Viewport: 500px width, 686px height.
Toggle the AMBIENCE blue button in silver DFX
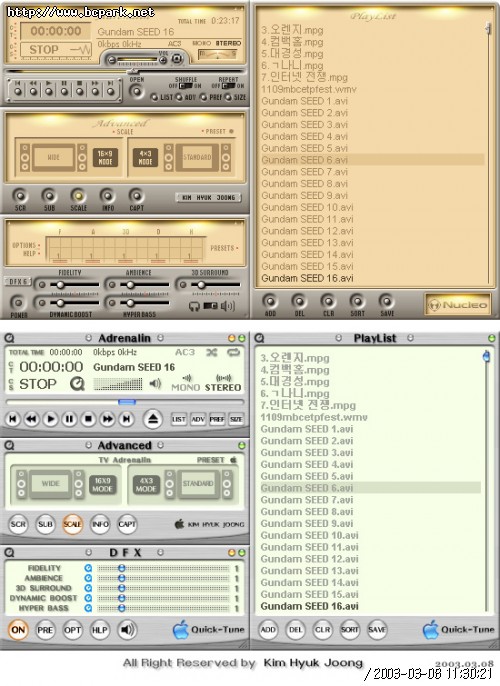[88, 578]
